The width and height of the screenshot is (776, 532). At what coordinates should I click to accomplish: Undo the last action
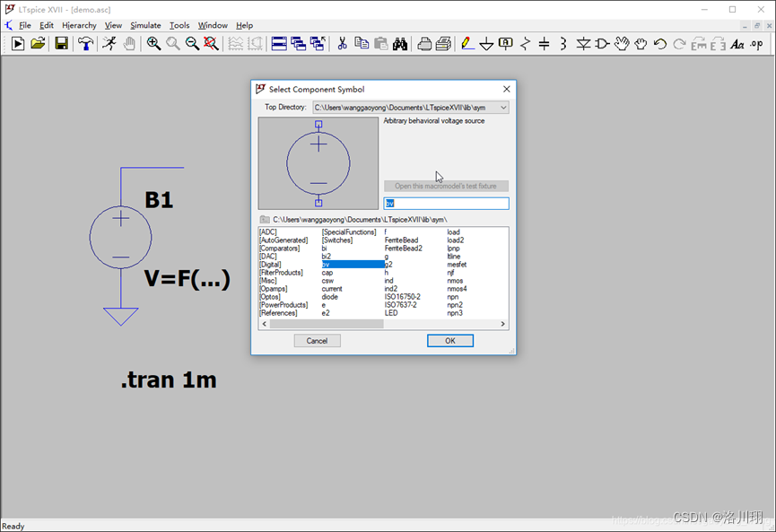[x=660, y=43]
